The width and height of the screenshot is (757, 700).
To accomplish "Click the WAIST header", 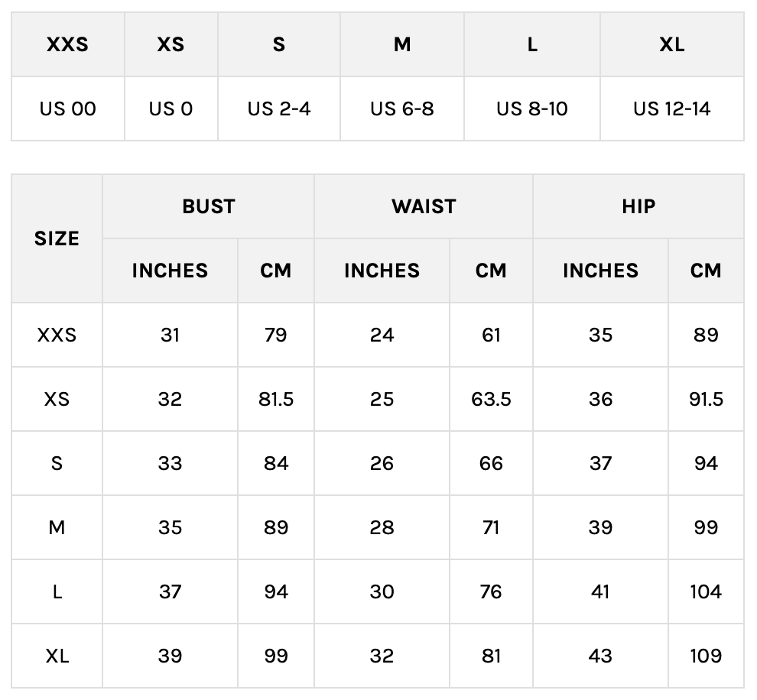I will click(x=424, y=206).
